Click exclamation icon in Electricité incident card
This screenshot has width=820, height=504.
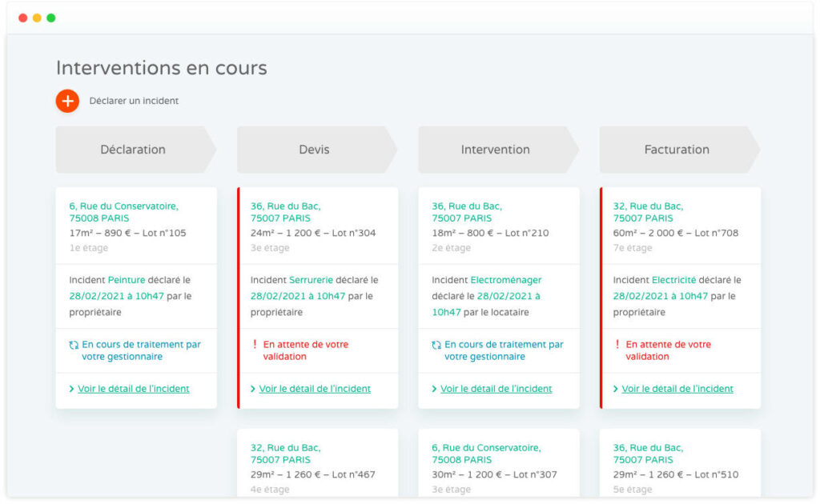pos(617,344)
